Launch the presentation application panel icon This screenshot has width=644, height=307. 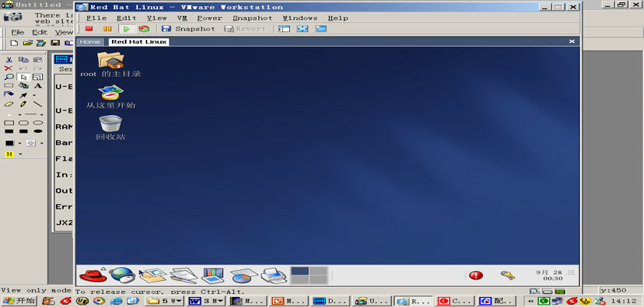tap(213, 275)
